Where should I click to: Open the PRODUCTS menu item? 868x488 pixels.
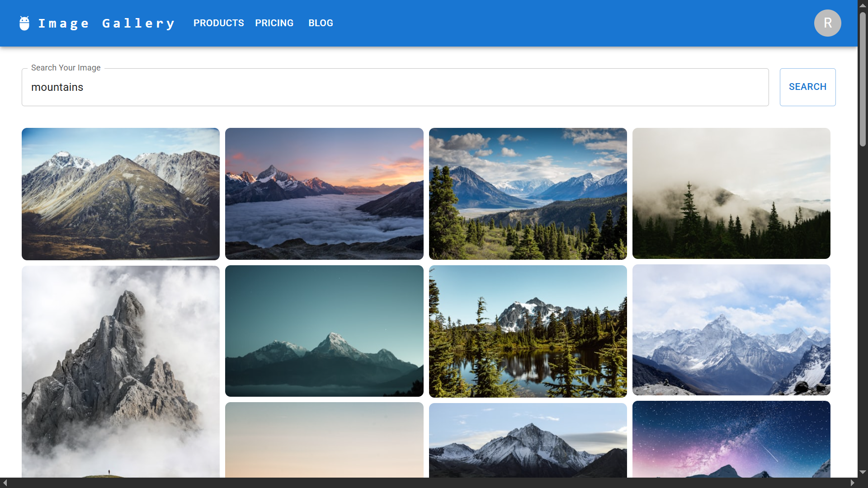pos(218,23)
